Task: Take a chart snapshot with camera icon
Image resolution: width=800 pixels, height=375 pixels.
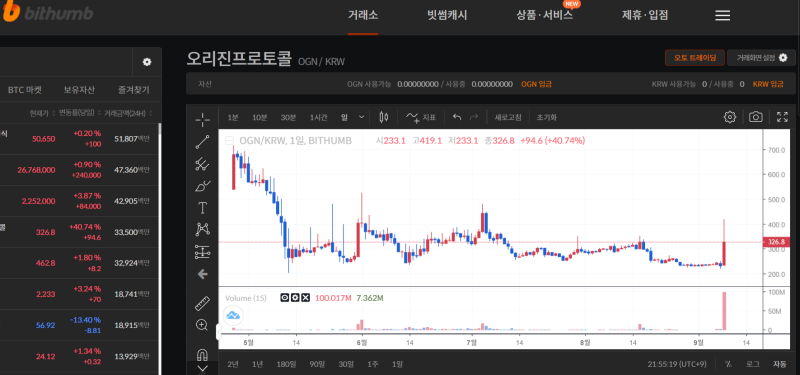Action: pyautogui.click(x=756, y=117)
